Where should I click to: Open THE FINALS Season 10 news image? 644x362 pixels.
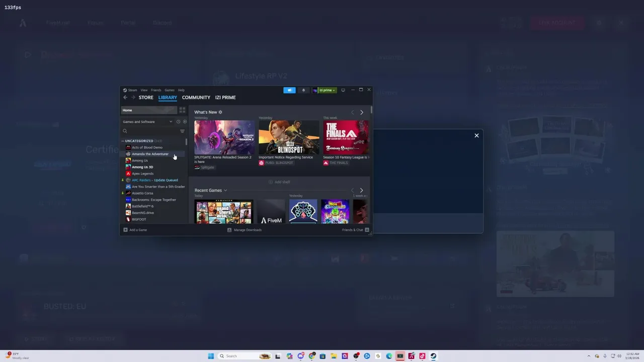tap(346, 137)
